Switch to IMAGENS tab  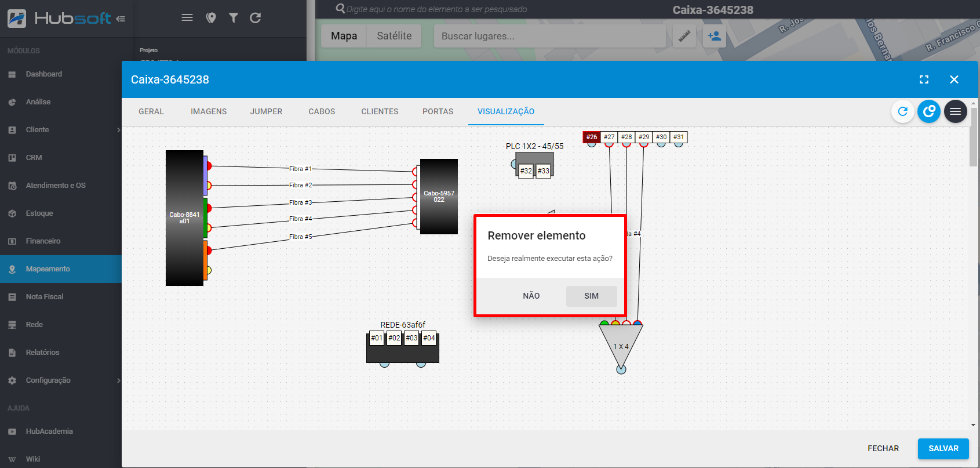tap(209, 111)
